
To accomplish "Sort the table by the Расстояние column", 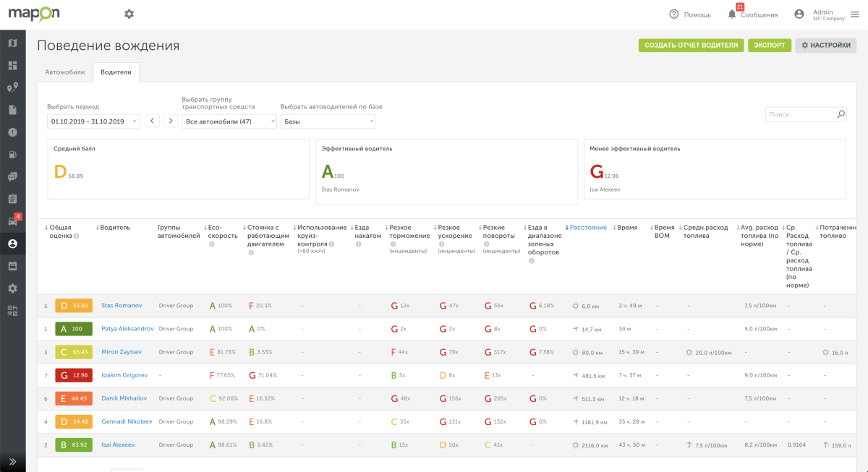I will click(587, 227).
